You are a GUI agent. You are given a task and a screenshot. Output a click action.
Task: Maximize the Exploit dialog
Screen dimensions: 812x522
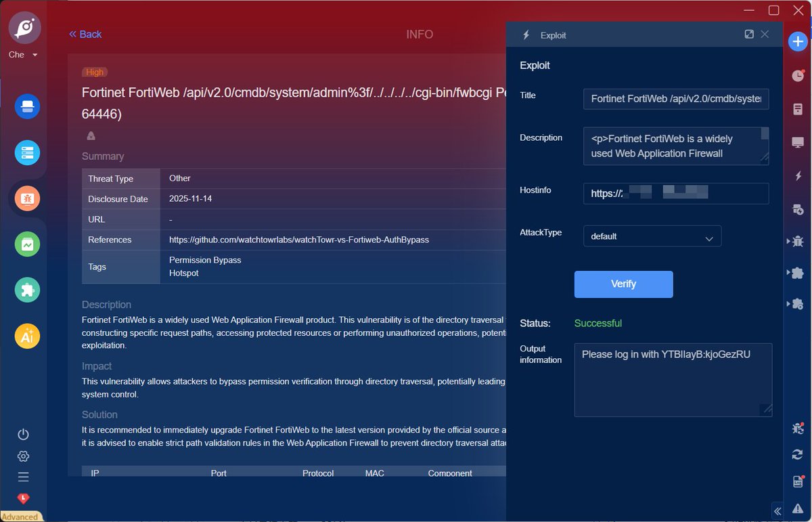[x=749, y=34]
